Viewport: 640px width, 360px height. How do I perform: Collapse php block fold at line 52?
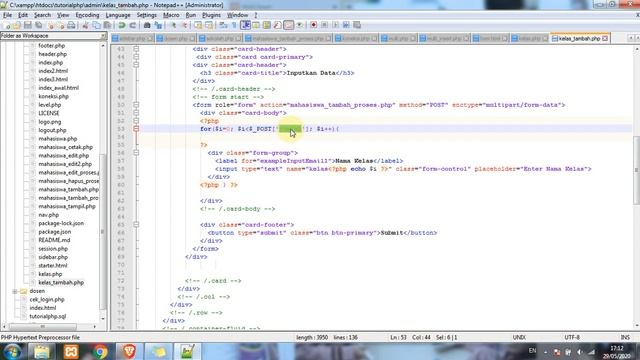pos(136,121)
